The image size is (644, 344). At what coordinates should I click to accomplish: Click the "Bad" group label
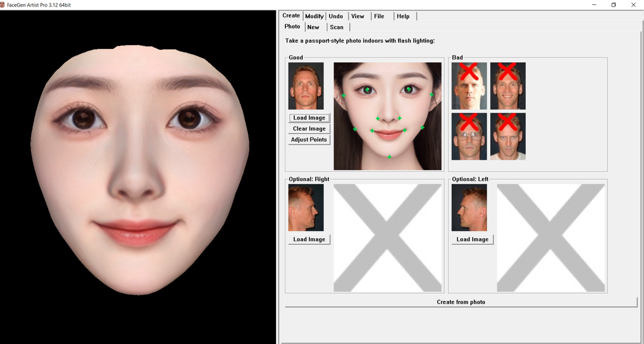pos(457,57)
